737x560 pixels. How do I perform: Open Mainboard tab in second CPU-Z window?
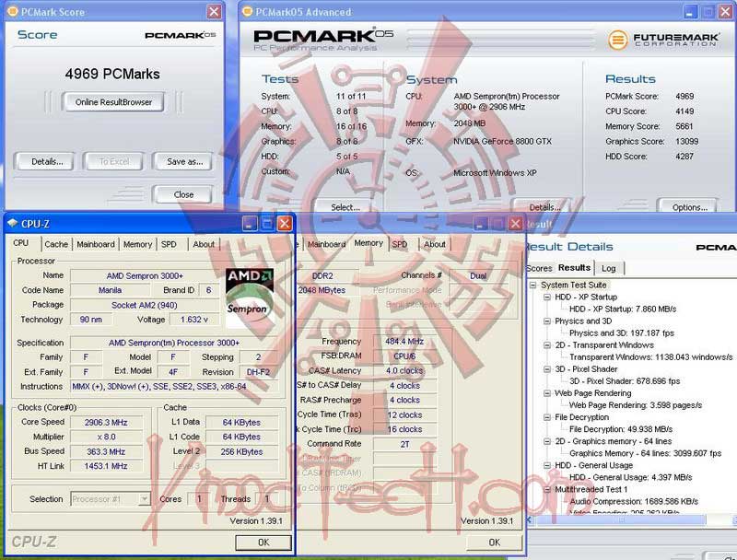pyautogui.click(x=326, y=244)
